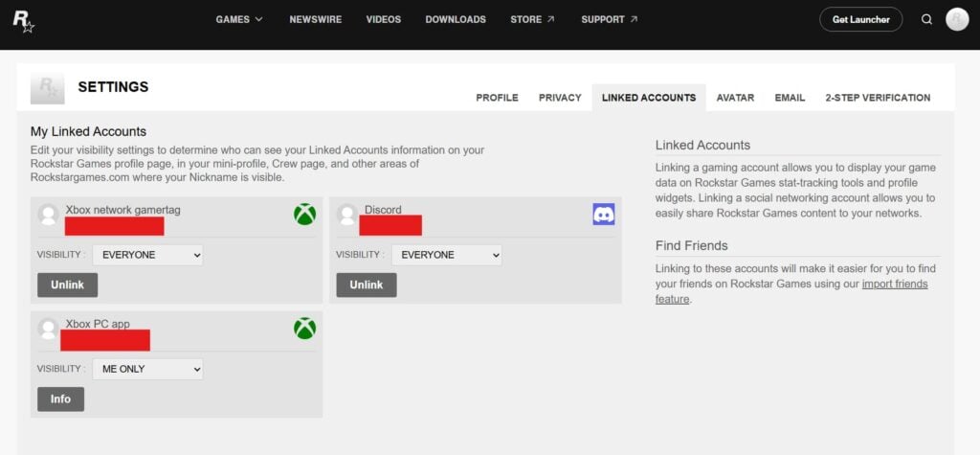The height and width of the screenshot is (455, 980).
Task: Open the 2-Step Verification tab
Action: (878, 98)
